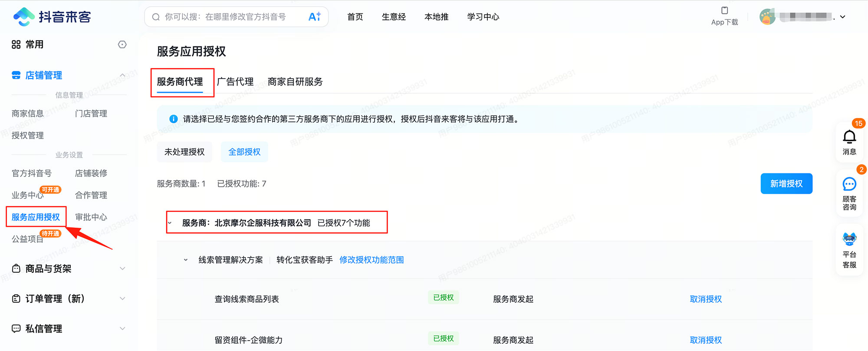Image resolution: width=868 pixels, height=351 pixels.
Task: Click the top search input field
Action: tap(226, 17)
